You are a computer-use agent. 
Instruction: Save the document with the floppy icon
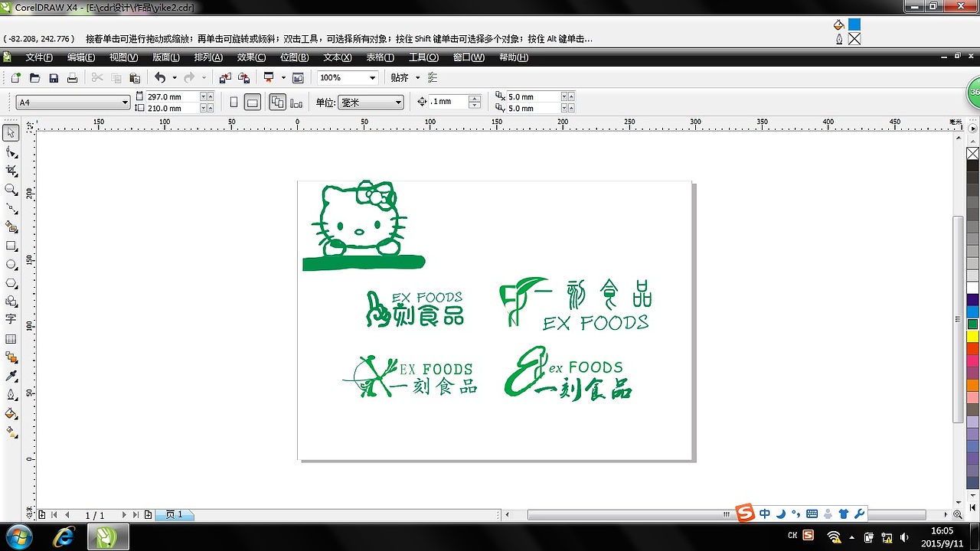tap(54, 77)
